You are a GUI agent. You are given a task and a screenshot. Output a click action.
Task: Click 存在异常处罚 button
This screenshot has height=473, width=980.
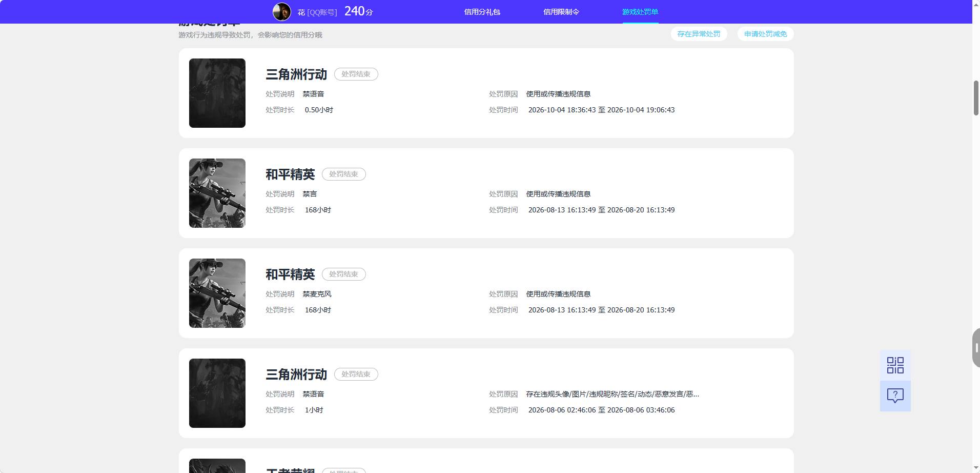[x=699, y=34]
